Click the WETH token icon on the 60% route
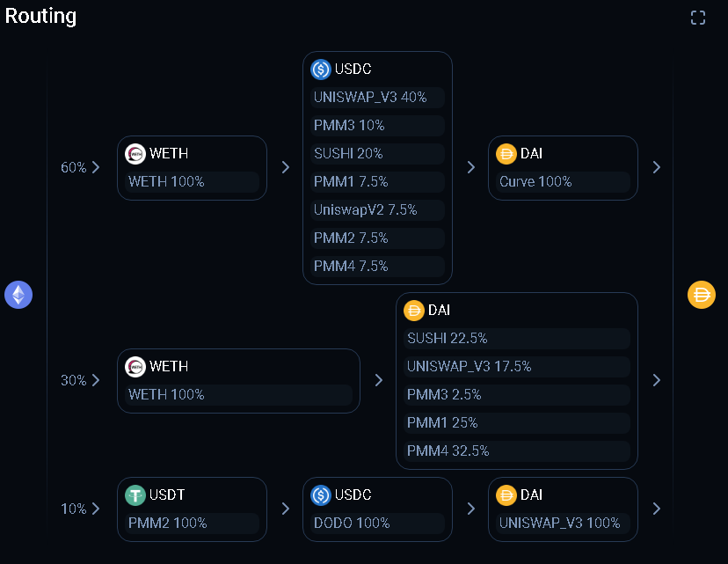Viewport: 728px width, 564px height. 134,153
